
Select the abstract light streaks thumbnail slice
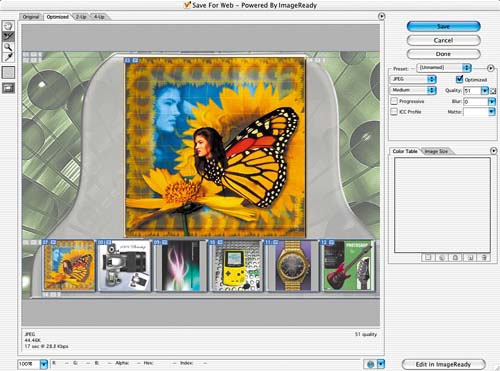181,265
